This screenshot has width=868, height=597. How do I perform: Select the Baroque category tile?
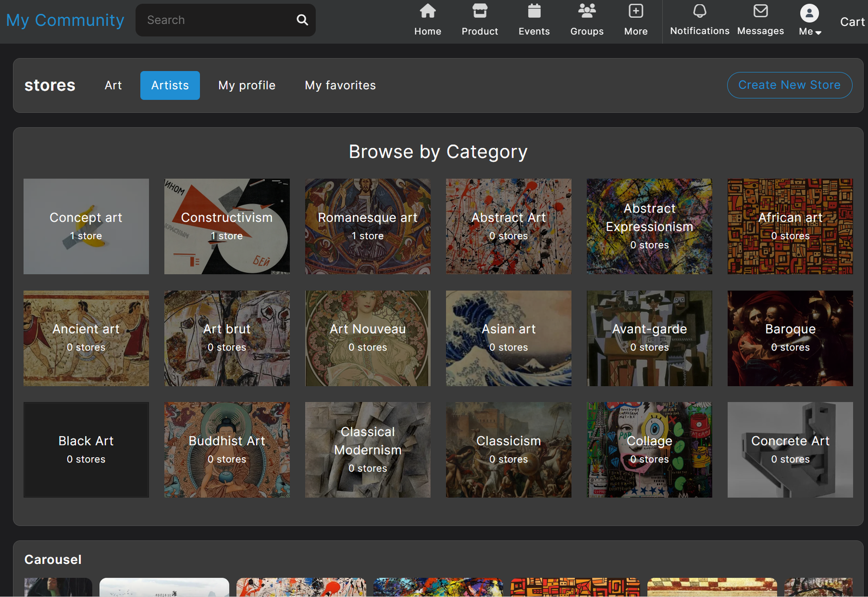pyautogui.click(x=790, y=338)
